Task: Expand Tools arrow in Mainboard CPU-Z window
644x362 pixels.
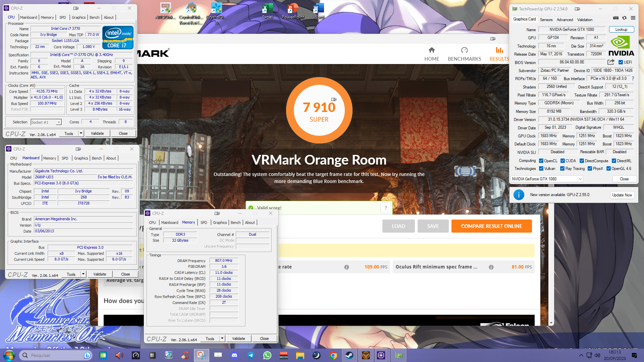Action: (x=83, y=274)
